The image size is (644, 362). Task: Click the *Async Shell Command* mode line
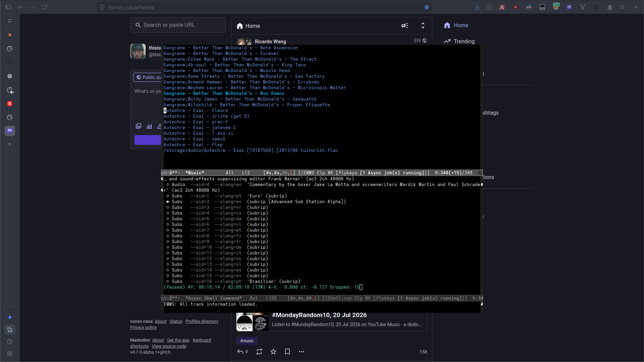[x=322, y=298]
